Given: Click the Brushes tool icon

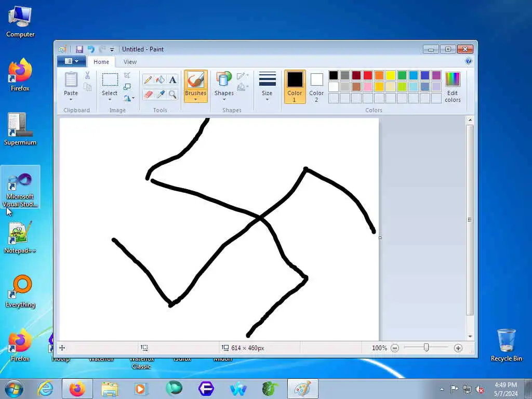Looking at the screenshot, I should [x=196, y=81].
